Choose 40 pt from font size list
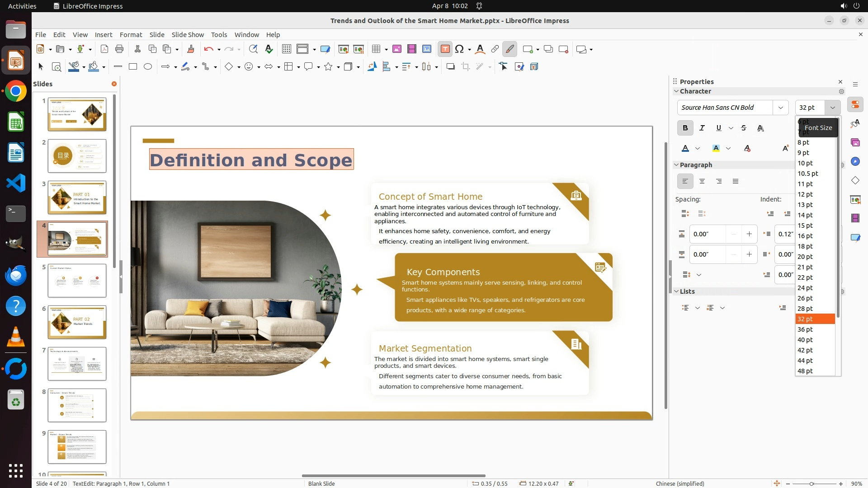This screenshot has width=868, height=488. (x=805, y=340)
